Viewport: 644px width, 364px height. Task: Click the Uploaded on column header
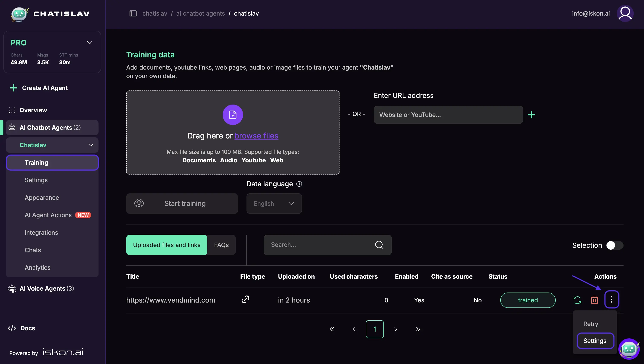(x=296, y=277)
